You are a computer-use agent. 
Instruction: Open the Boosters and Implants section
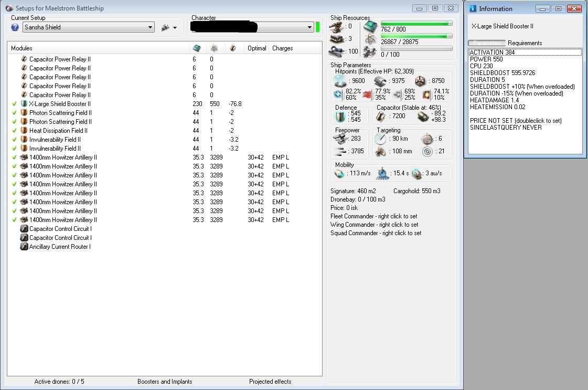pyautogui.click(x=165, y=382)
